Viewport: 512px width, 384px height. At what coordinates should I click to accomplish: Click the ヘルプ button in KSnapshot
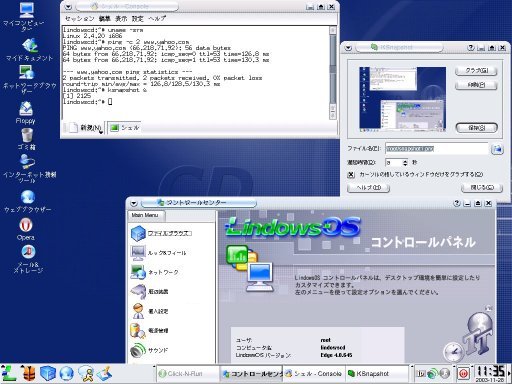click(x=368, y=188)
